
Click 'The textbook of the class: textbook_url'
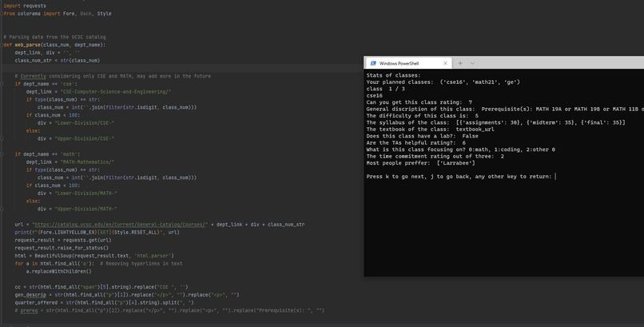coord(431,129)
